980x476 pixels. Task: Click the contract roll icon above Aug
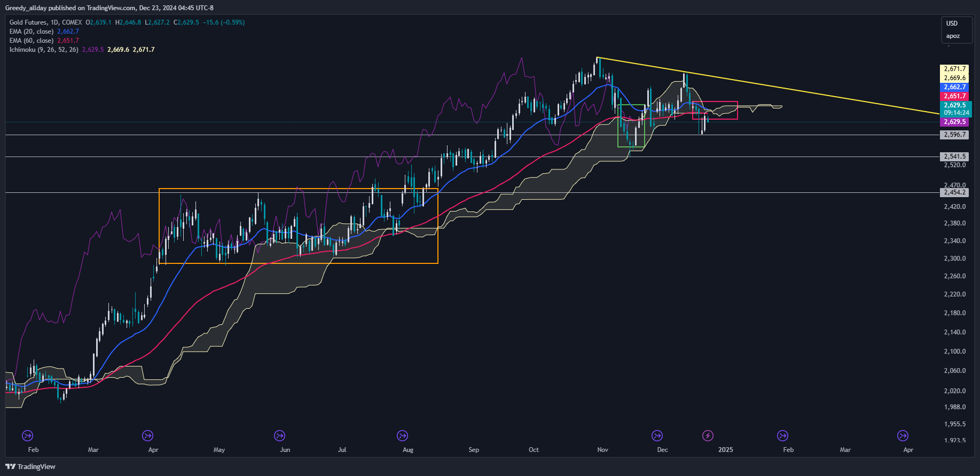coord(402,436)
